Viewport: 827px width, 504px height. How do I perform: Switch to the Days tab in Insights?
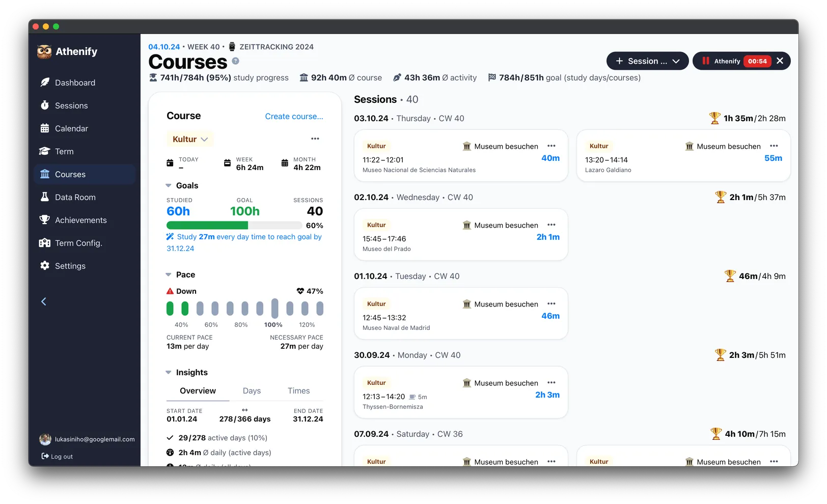click(252, 390)
